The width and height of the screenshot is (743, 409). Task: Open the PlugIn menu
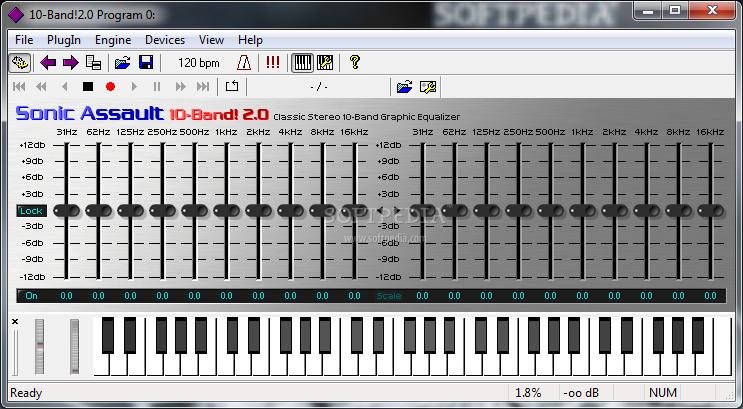[63, 40]
